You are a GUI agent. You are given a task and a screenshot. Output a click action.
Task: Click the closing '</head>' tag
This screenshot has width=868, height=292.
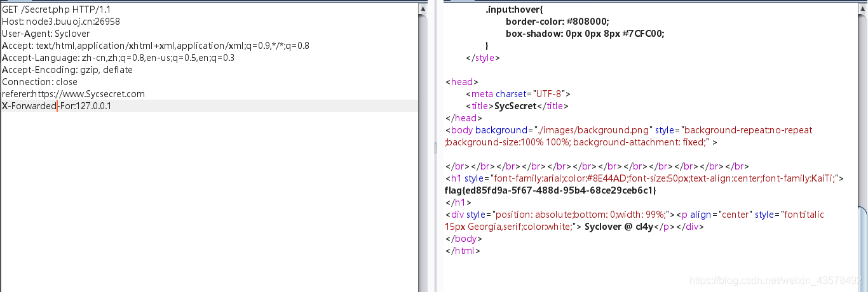(464, 118)
